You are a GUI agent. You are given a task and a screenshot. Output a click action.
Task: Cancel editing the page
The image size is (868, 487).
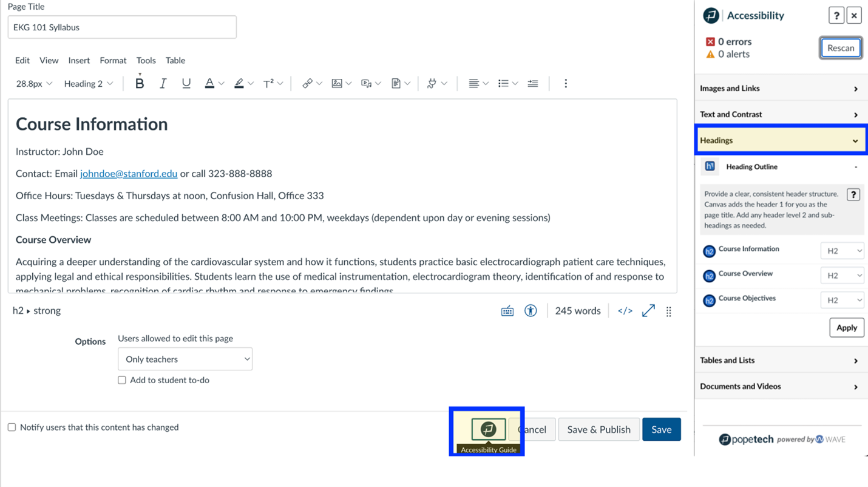[532, 429]
